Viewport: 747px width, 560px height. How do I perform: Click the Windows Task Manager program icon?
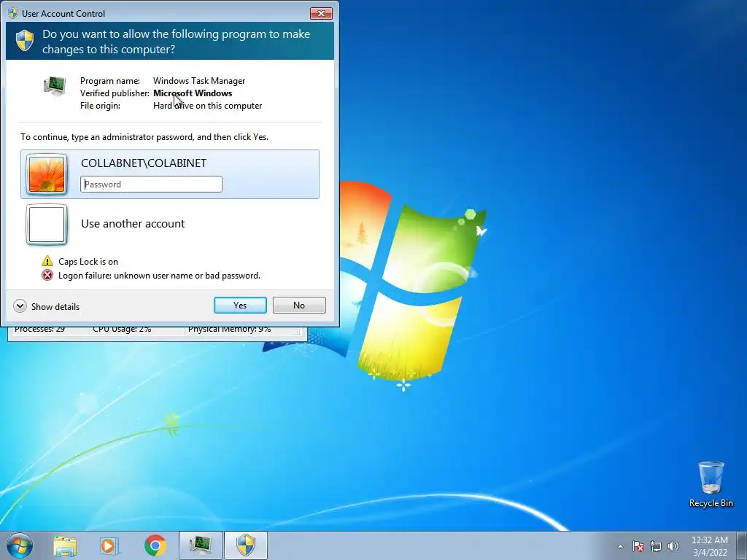click(x=55, y=86)
